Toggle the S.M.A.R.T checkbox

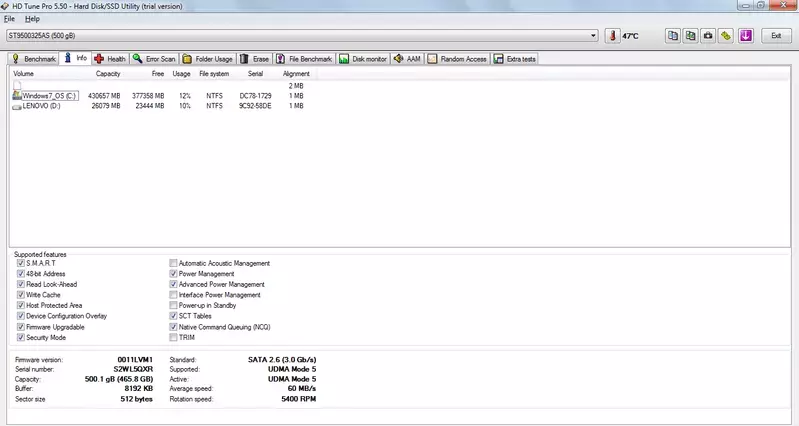21,263
